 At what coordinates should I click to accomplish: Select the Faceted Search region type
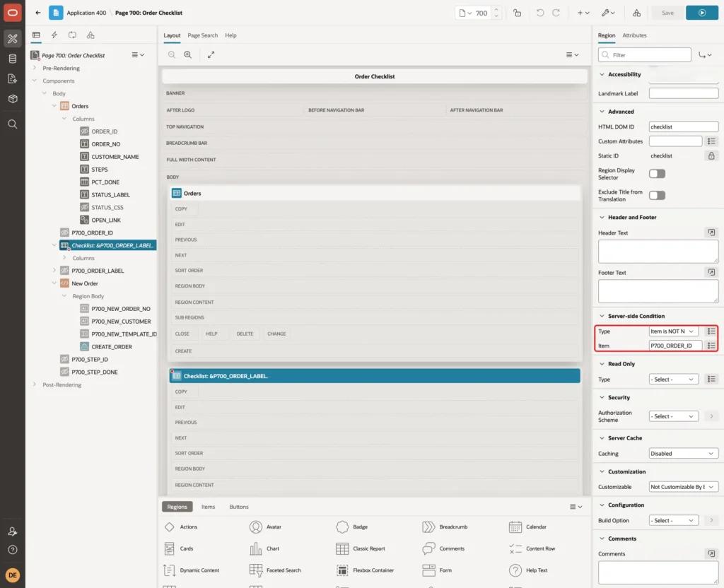[275, 570]
